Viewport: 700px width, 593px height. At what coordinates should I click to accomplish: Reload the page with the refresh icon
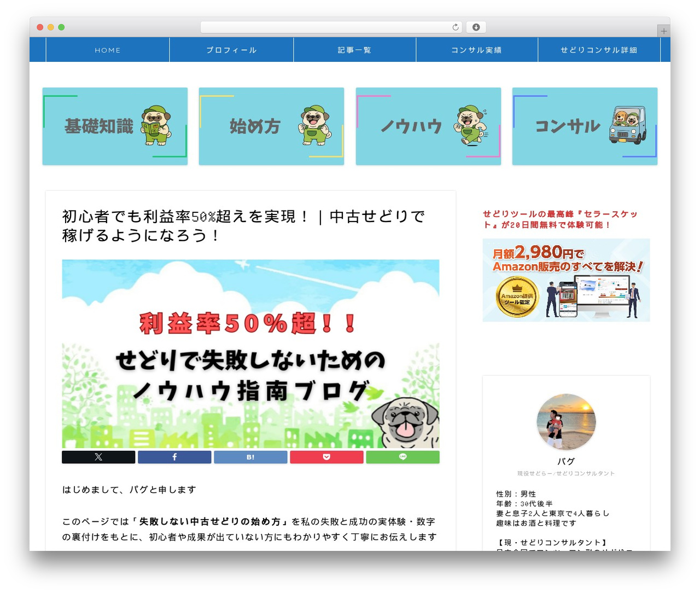click(x=456, y=27)
